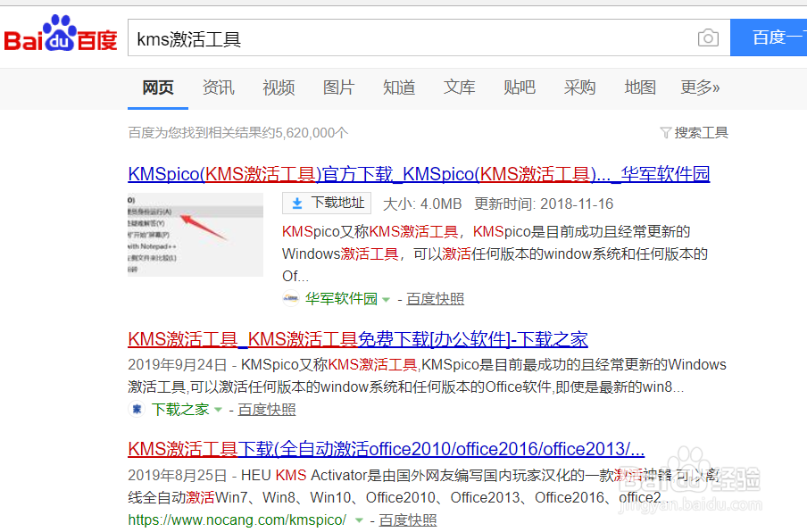
Task: Open KMSpico 官方下载 华军软件园 result
Action: point(419,174)
